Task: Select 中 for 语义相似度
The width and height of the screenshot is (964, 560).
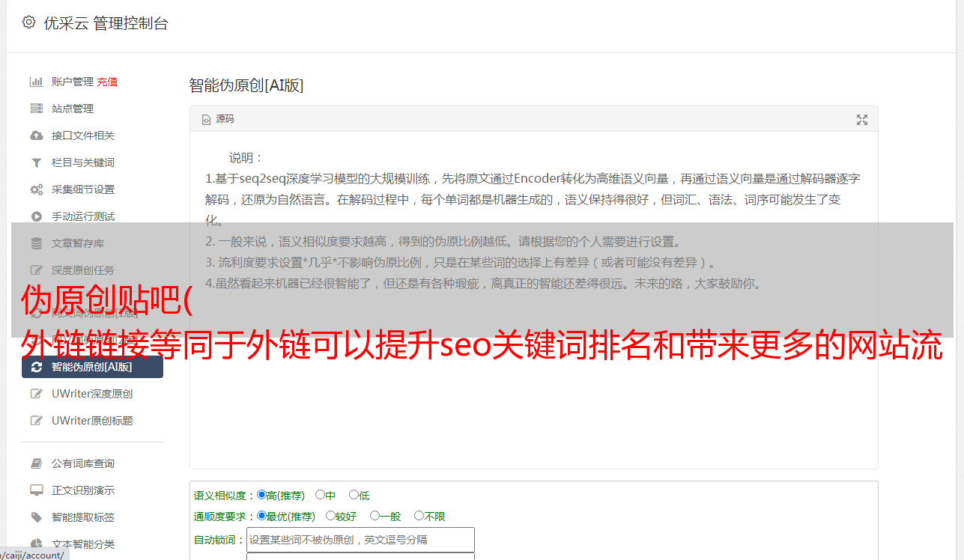Action: (320, 495)
